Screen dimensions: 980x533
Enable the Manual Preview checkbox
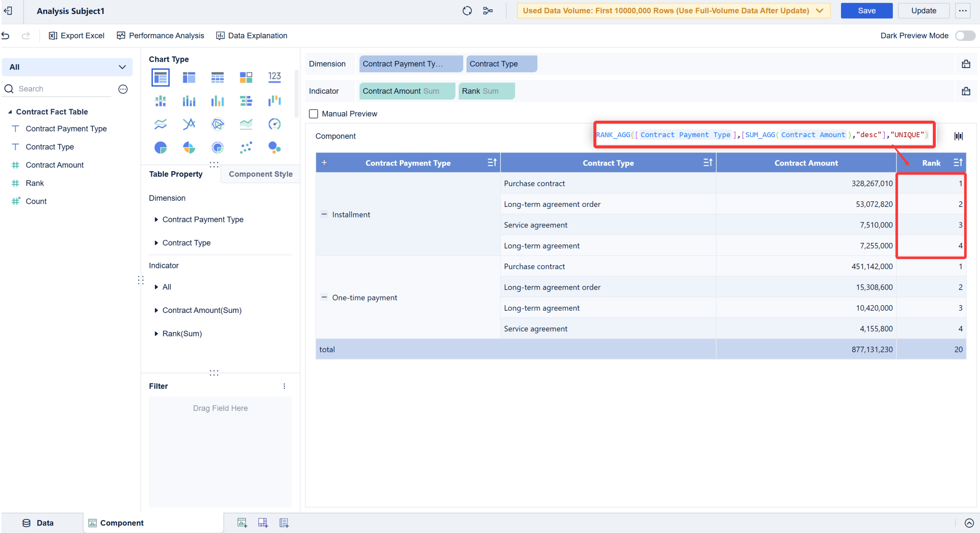point(313,114)
